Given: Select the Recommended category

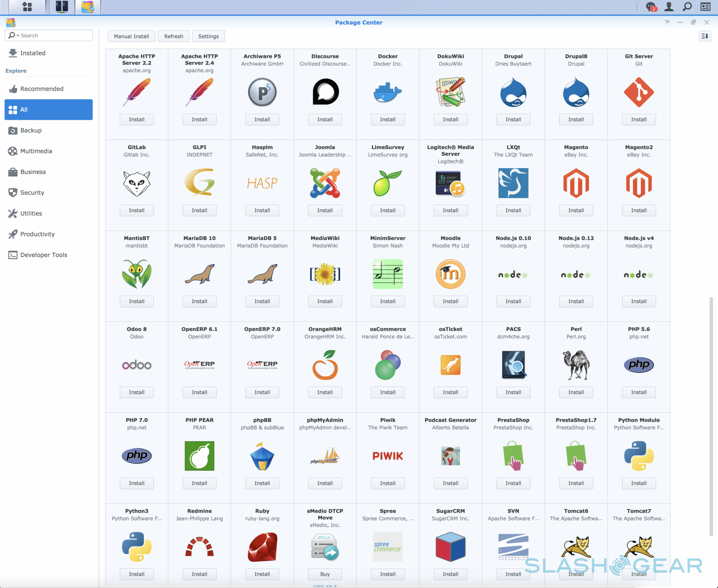Looking at the screenshot, I should click(48, 89).
